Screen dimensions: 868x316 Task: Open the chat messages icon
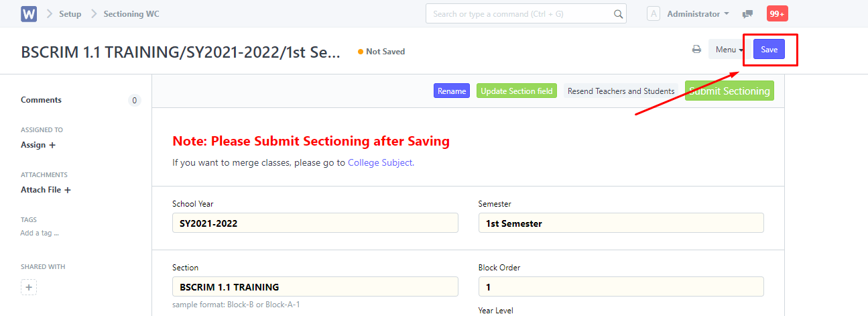pos(747,14)
